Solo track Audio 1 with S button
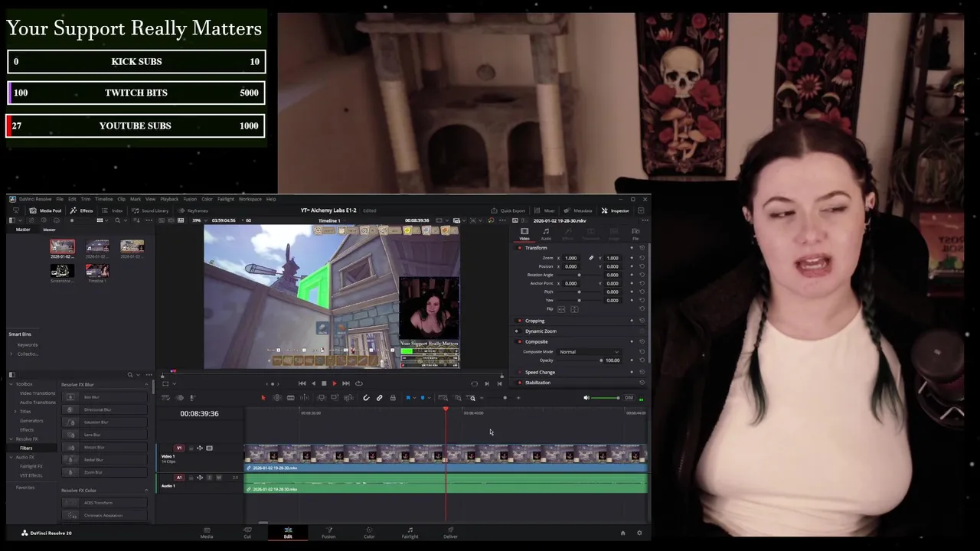The height and width of the screenshot is (551, 980). 209,478
